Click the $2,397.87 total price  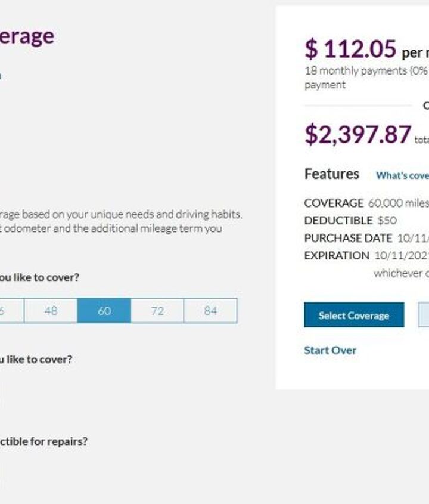[x=357, y=135]
